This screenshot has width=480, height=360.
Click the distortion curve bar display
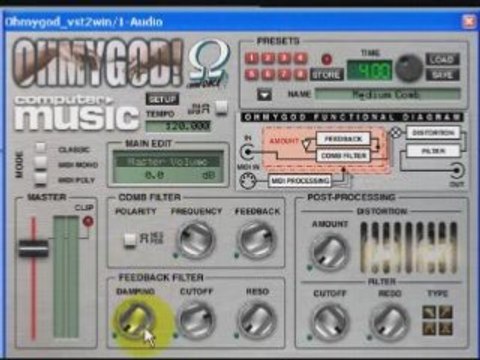409,248
